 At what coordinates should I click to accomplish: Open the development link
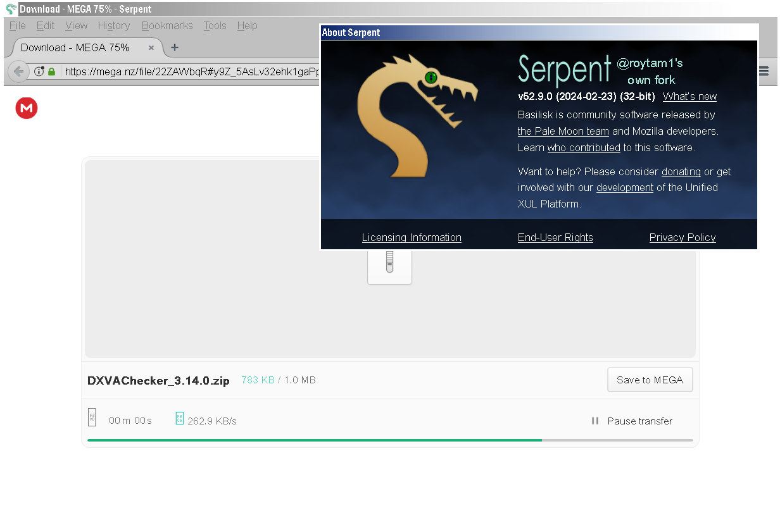point(625,188)
